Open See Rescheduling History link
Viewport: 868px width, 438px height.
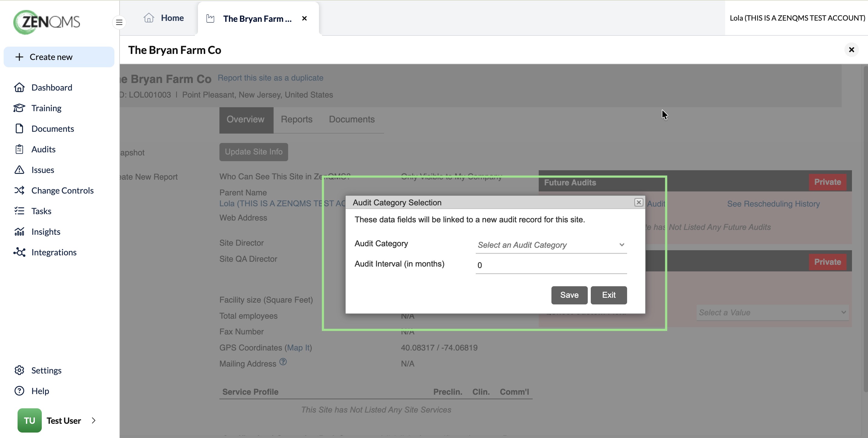pos(773,204)
